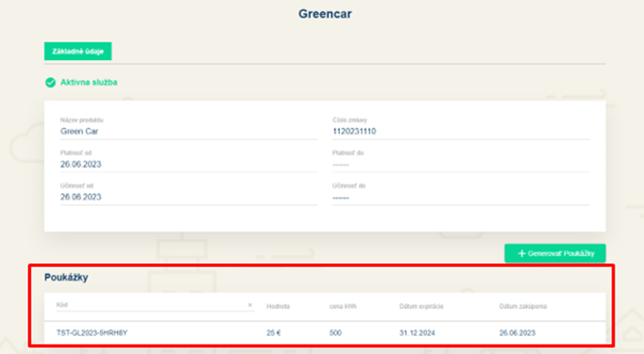Click expiration date 31.12.2024
This screenshot has width=644, height=354.
417,333
